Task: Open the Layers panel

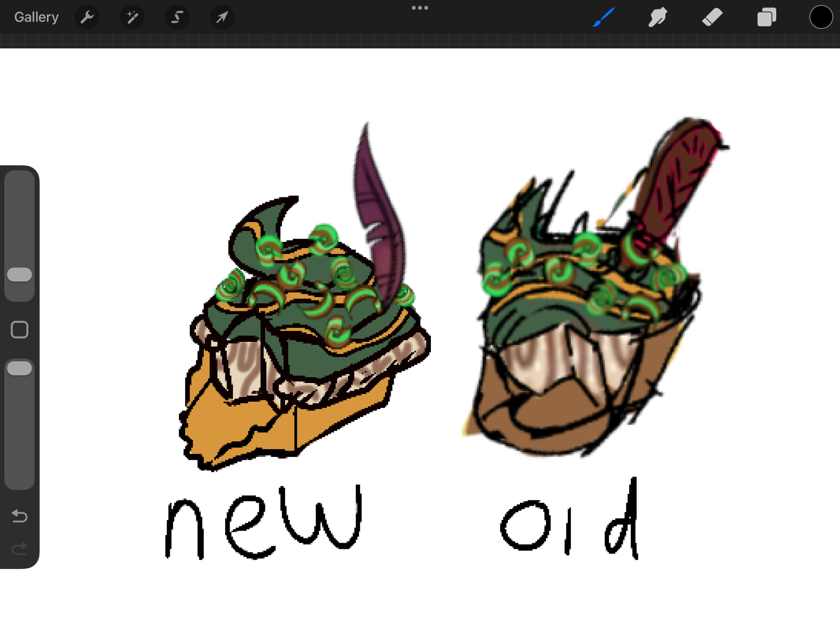Action: [x=766, y=17]
